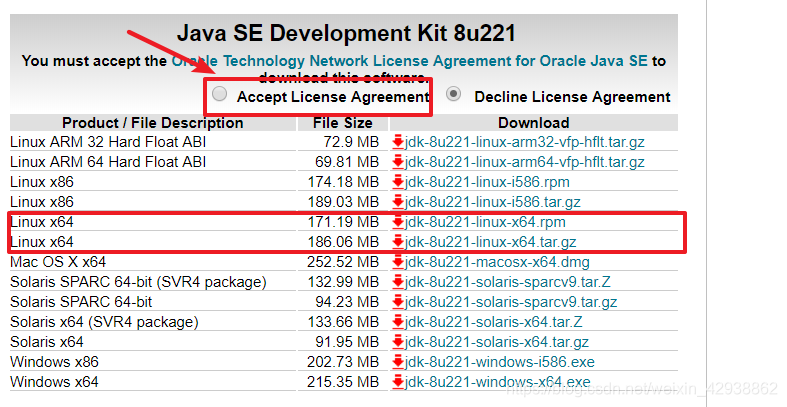Click red download icon beside solaris-x64.tar.gz
Image resolution: width=787 pixels, height=407 pixels.
398,342
